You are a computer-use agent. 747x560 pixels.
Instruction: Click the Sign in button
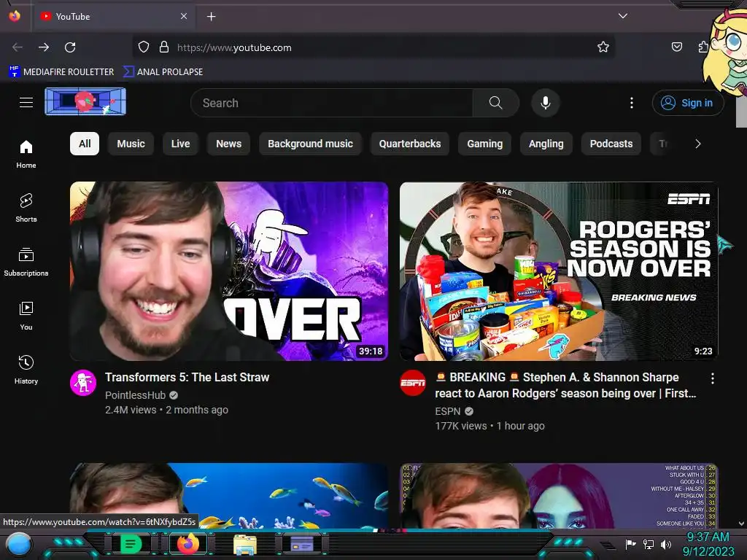click(688, 103)
